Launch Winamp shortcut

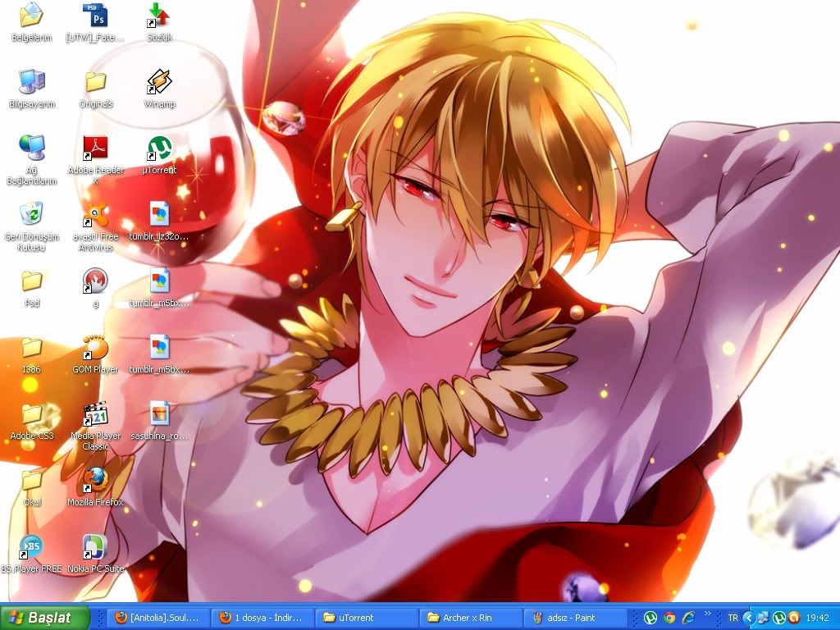159,89
